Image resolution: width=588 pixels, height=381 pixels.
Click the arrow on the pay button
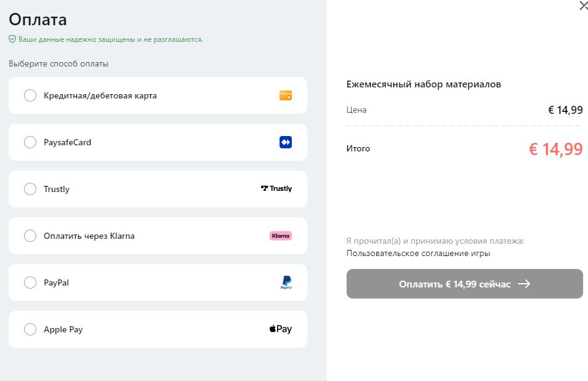tap(524, 284)
